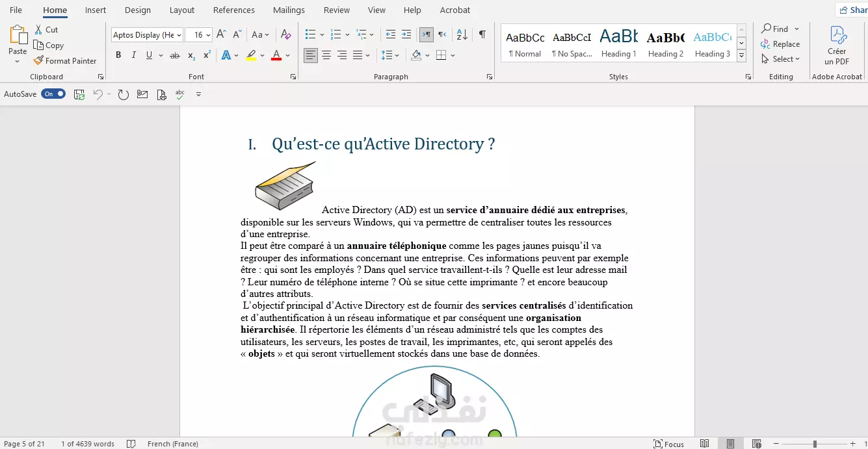Screen dimensions: 868x449
Task: Open the Styles pane launcher
Action: click(x=748, y=77)
